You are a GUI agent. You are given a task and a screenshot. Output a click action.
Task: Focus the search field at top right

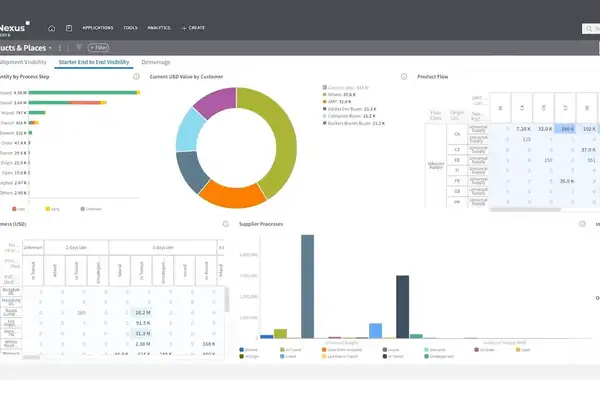591,29
